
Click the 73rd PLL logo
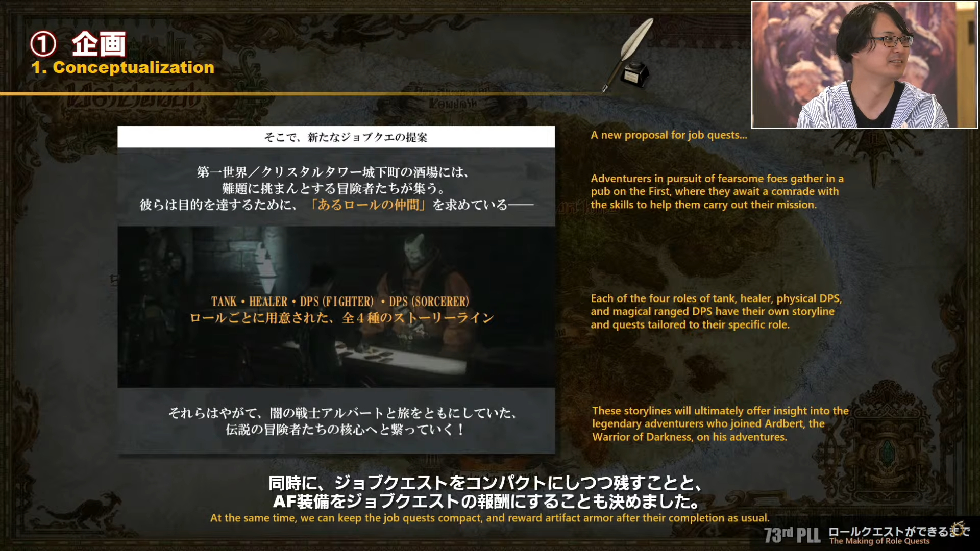(x=792, y=535)
